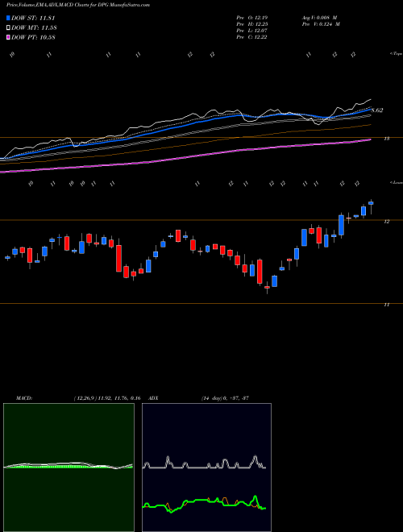403x532 pixels.
Task: Open the green MACD indicator panel
Action: coord(69,468)
